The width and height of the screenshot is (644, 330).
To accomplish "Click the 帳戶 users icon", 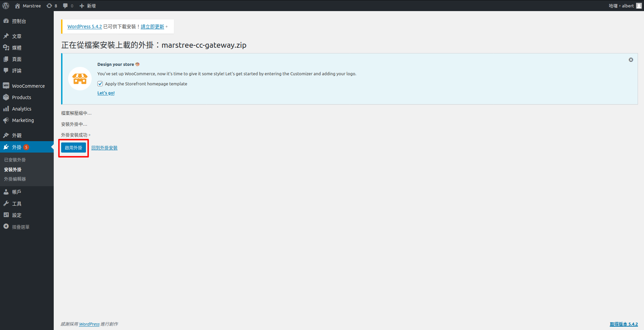I will pos(6,192).
